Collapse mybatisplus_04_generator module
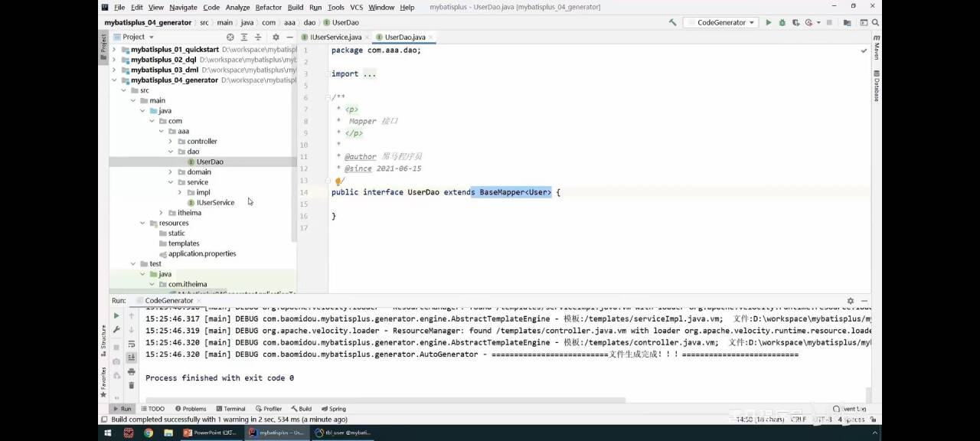The width and height of the screenshot is (980, 441). [115, 80]
